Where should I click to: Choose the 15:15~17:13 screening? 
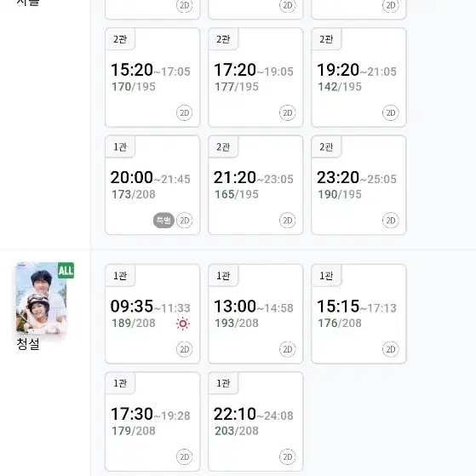358,314
